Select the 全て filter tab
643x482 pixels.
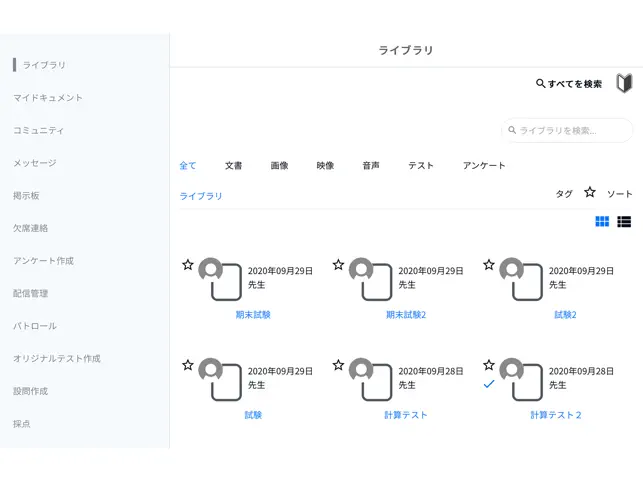tap(188, 166)
